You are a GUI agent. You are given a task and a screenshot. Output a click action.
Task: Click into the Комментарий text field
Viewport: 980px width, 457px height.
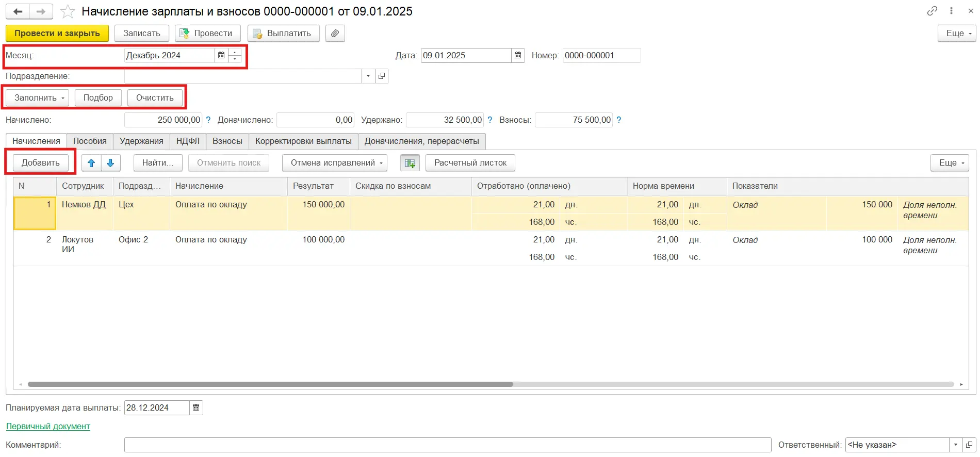point(447,445)
